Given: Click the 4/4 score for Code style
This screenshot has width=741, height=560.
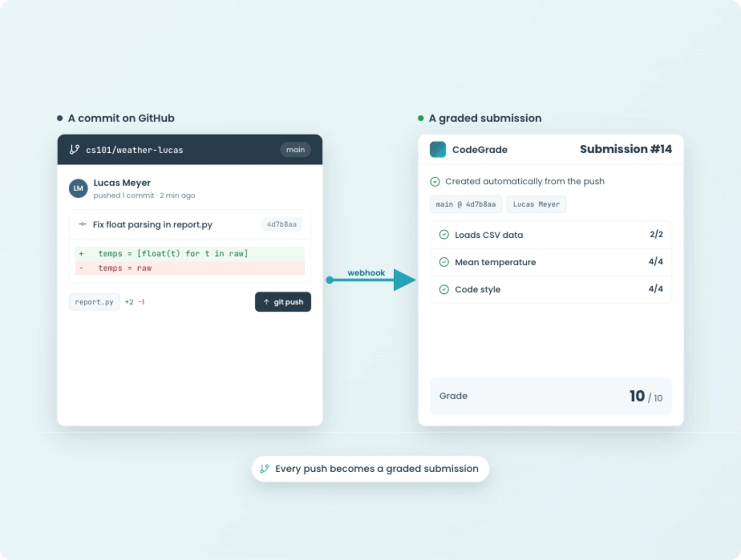Looking at the screenshot, I should (x=656, y=289).
